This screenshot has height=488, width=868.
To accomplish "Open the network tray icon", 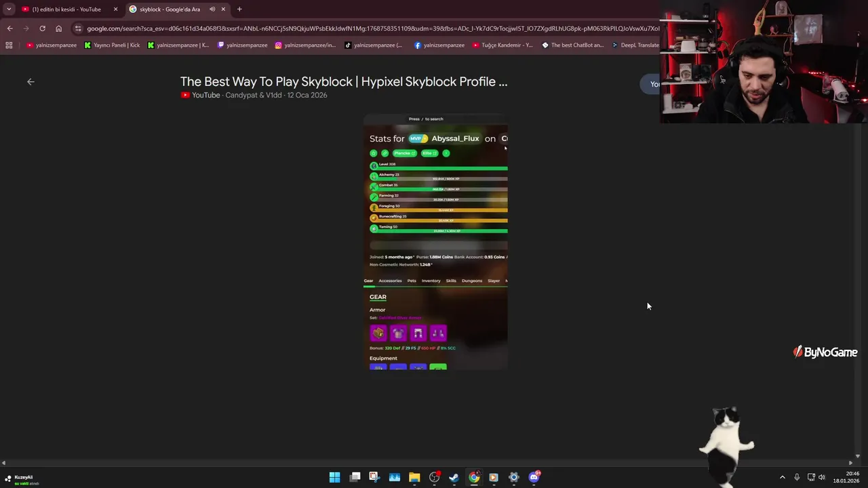I will point(811,477).
